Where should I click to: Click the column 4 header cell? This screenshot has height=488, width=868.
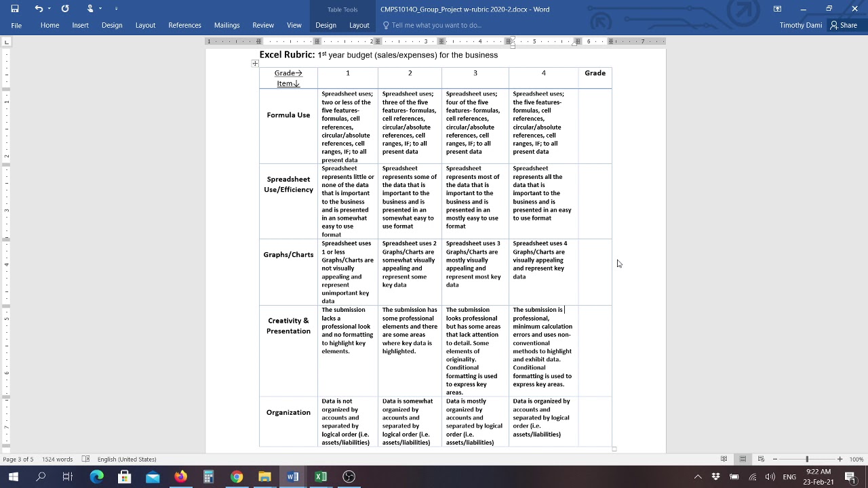point(543,78)
